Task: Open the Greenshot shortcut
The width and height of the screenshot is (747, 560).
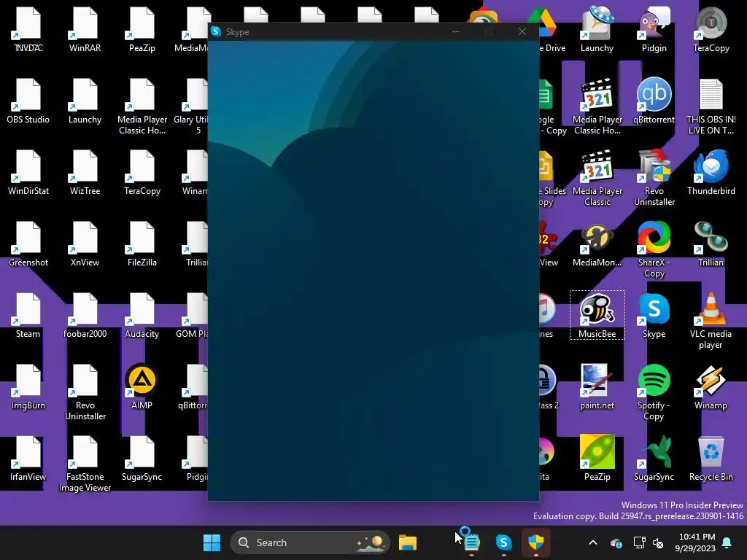Action: point(28,244)
